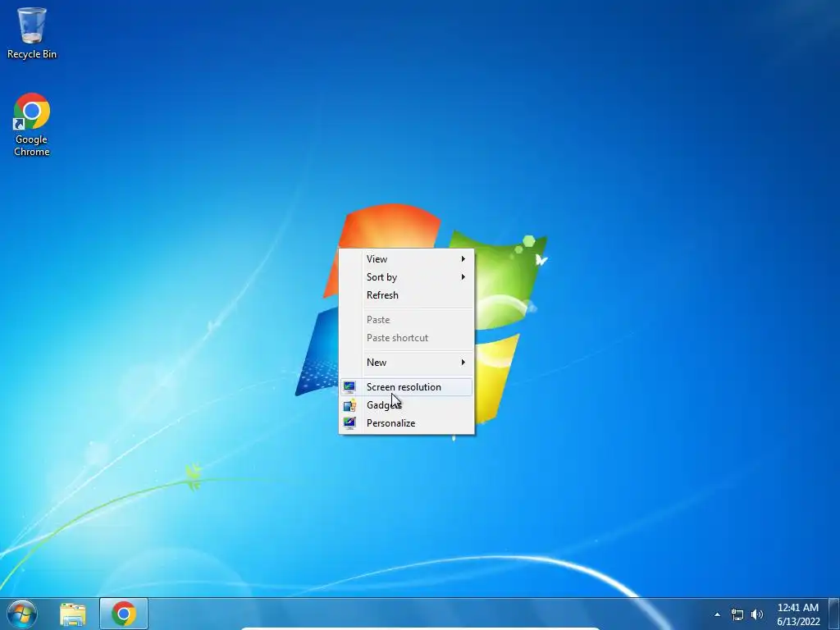Viewport: 840px width, 630px height.
Task: Expand the New submenu
Action: [407, 362]
